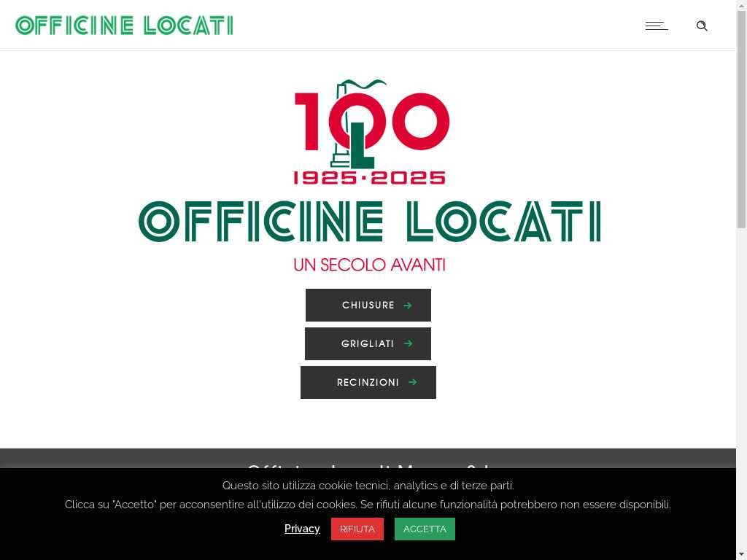Click the scrollbar down arrow
The width and height of the screenshot is (747, 560).
(742, 555)
